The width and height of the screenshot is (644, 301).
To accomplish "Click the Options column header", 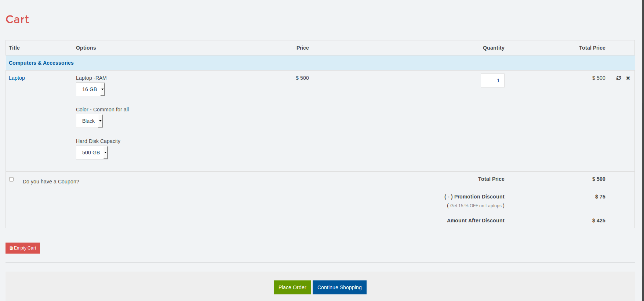I will tap(86, 48).
